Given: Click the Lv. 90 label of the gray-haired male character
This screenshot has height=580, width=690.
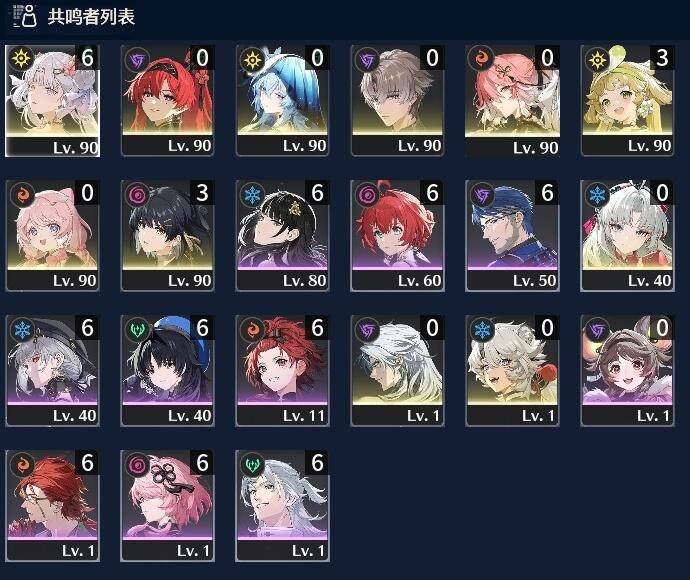Looking at the screenshot, I should tap(419, 146).
